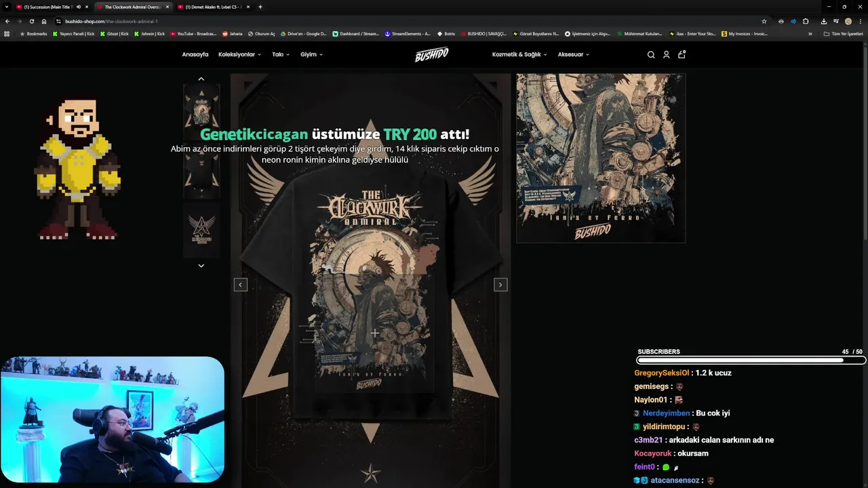868x488 pixels.
Task: Show previous product image arrow
Action: [x=241, y=285]
